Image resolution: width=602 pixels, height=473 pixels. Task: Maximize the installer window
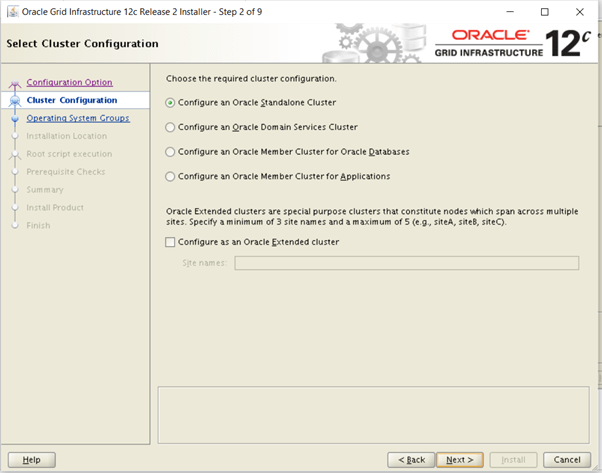[x=544, y=12]
